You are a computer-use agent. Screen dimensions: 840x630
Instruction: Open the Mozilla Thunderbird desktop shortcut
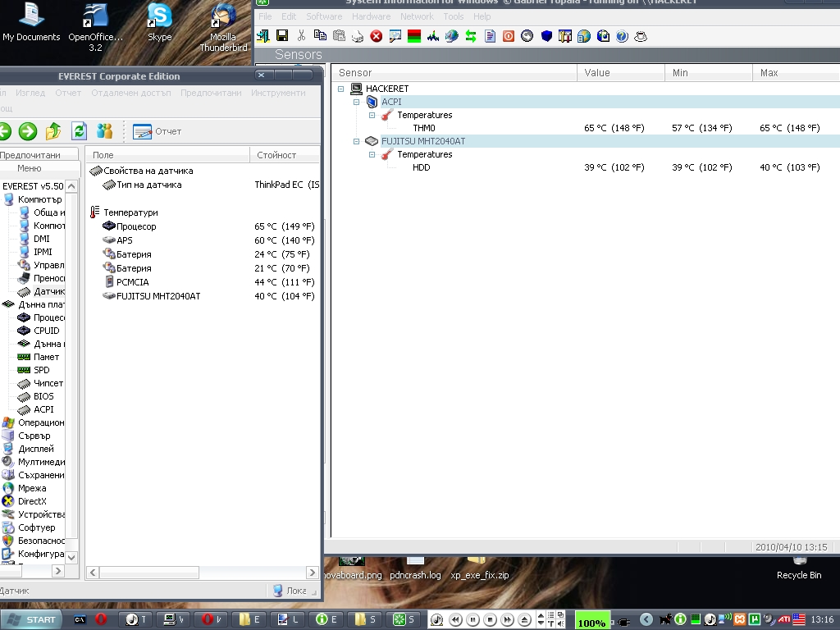(x=223, y=28)
